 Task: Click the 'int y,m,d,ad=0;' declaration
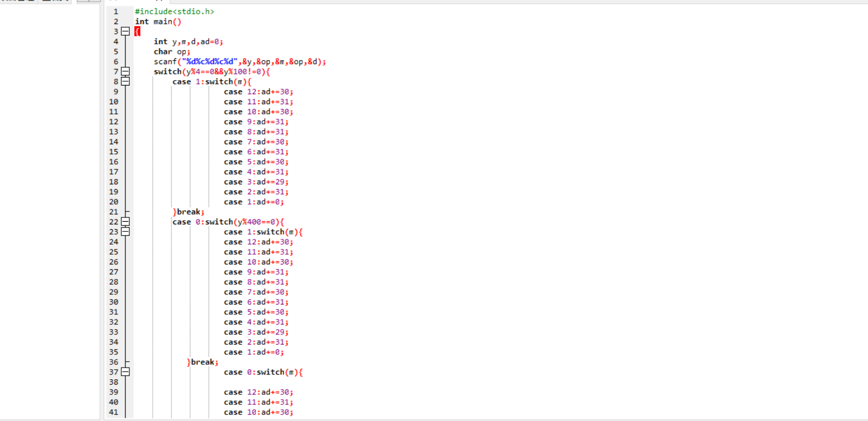189,42
